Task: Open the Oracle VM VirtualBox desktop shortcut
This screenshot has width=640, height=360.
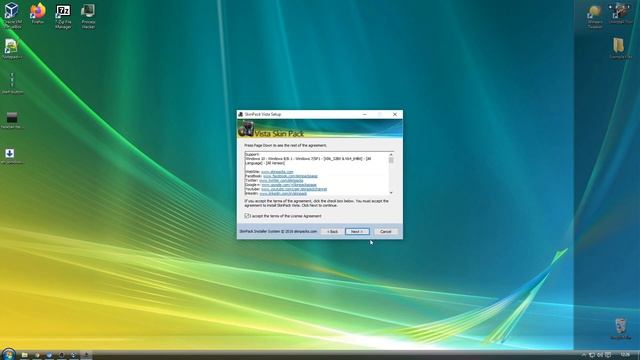Action: tap(12, 16)
